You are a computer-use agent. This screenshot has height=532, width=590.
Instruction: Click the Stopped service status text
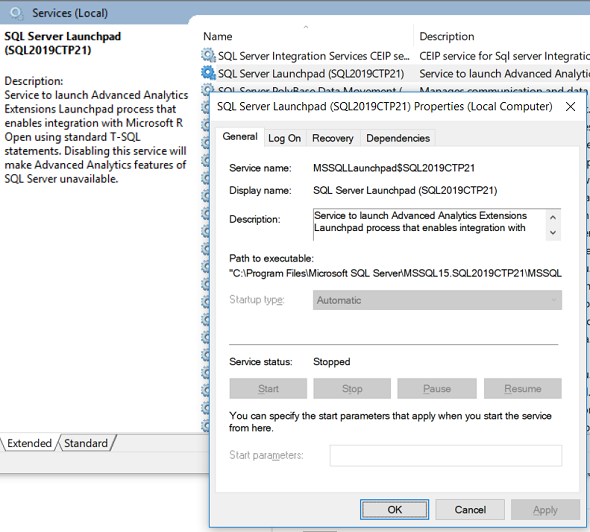click(331, 362)
